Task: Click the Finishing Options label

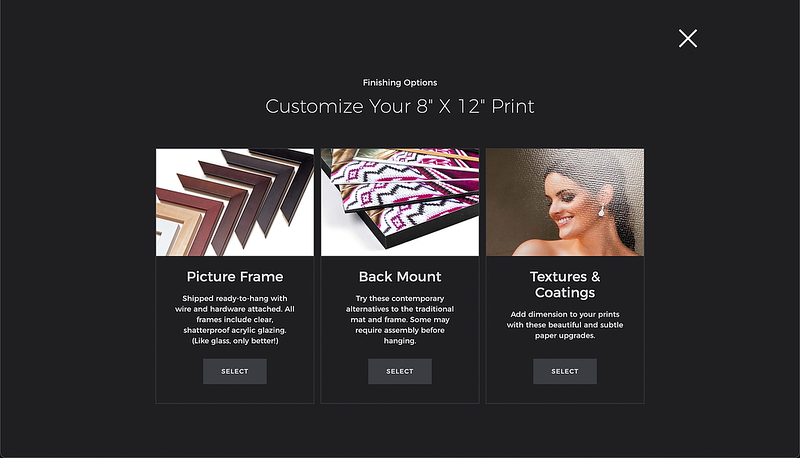Action: (399, 83)
